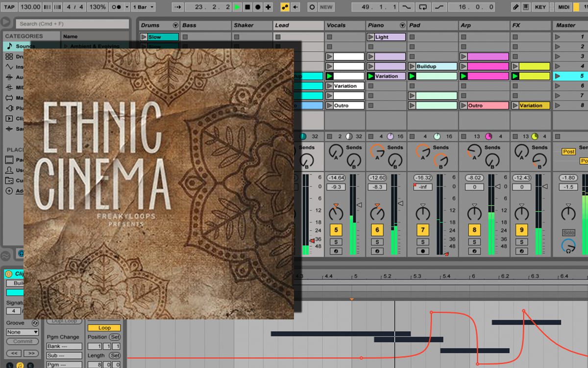Toggle the yellow track 7 activator button
The height and width of the screenshot is (368, 588).
pyautogui.click(x=423, y=230)
